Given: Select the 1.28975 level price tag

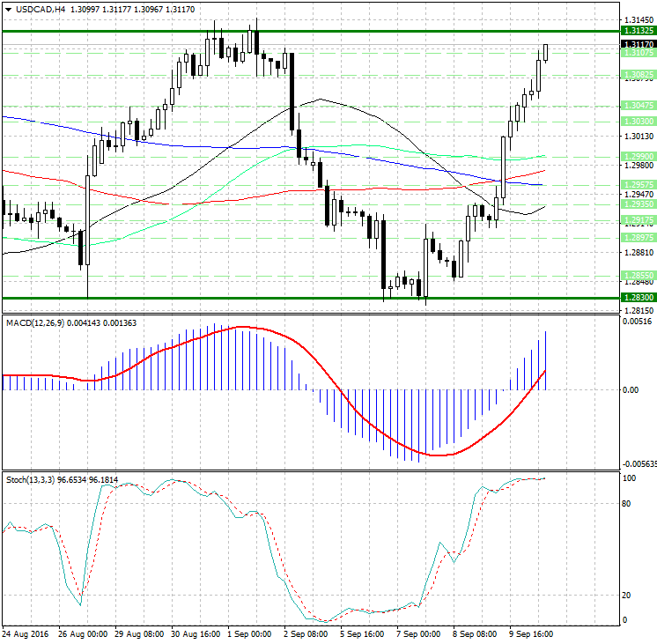Looking at the screenshot, I should [x=637, y=238].
